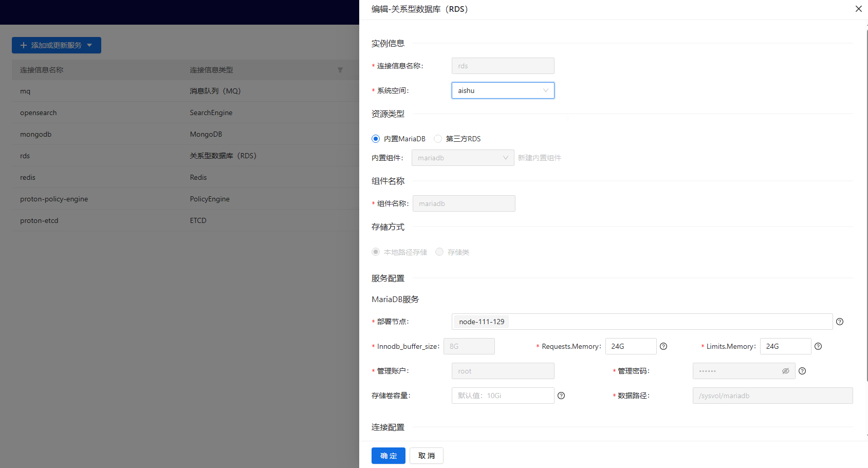Select 内置MariaDB radio option
The image size is (868, 468).
point(376,139)
